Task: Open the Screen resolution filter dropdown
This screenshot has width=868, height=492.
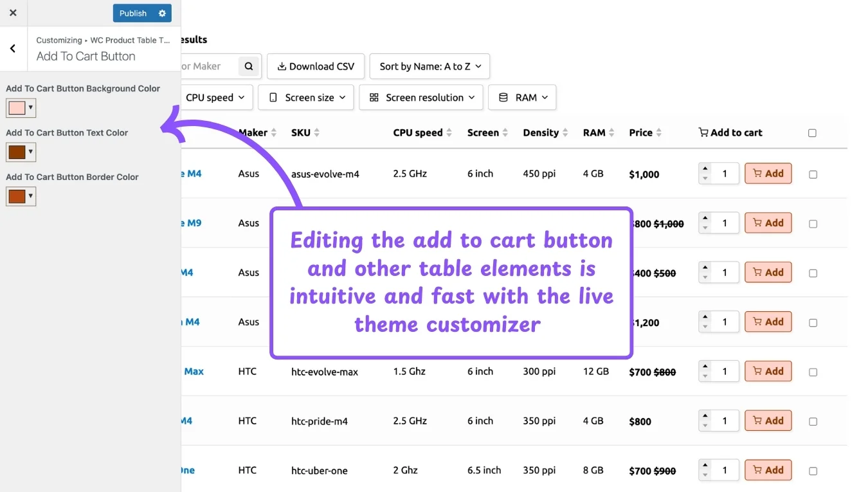Action: tap(420, 98)
